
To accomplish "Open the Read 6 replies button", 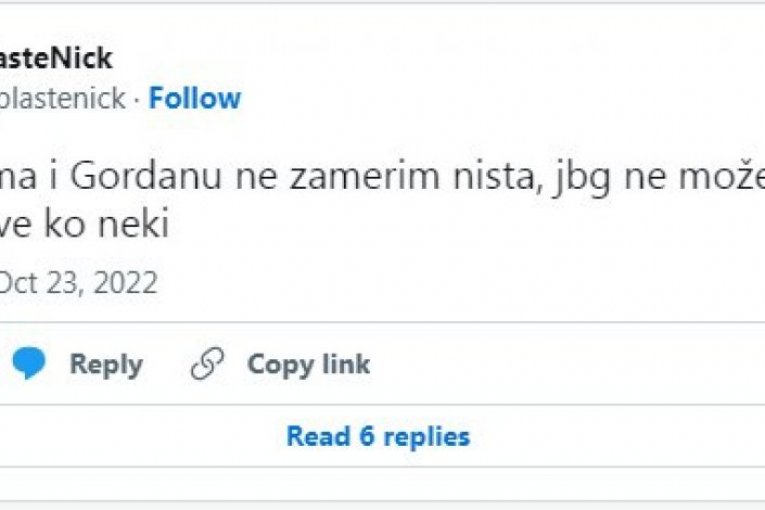I will pyautogui.click(x=377, y=436).
